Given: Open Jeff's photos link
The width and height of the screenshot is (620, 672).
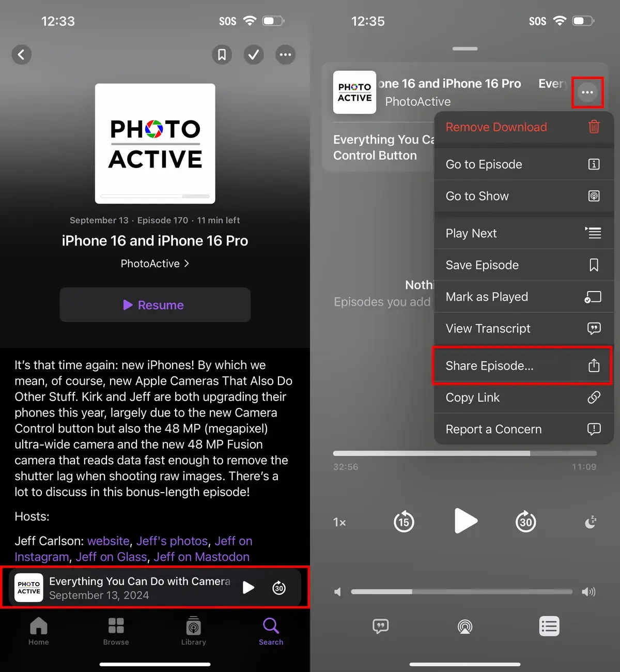Looking at the screenshot, I should [x=172, y=541].
